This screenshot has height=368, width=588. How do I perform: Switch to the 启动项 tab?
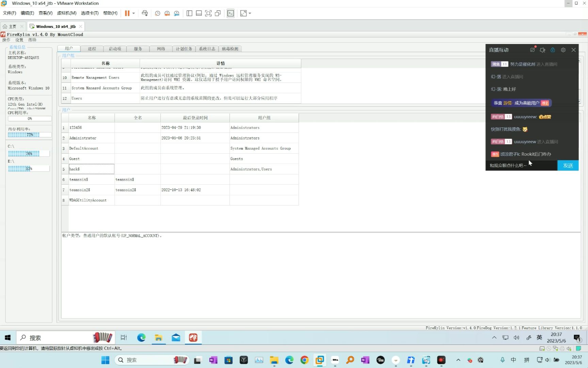coord(115,49)
